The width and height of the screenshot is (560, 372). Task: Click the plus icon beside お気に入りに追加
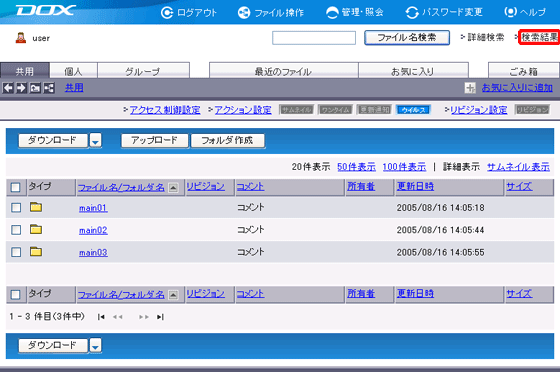click(x=470, y=88)
